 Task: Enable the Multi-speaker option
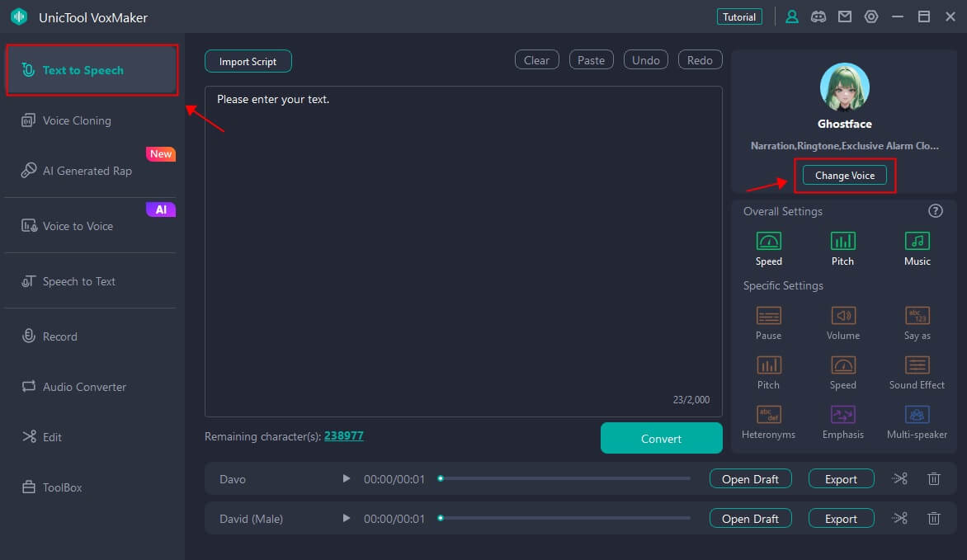pyautogui.click(x=917, y=421)
